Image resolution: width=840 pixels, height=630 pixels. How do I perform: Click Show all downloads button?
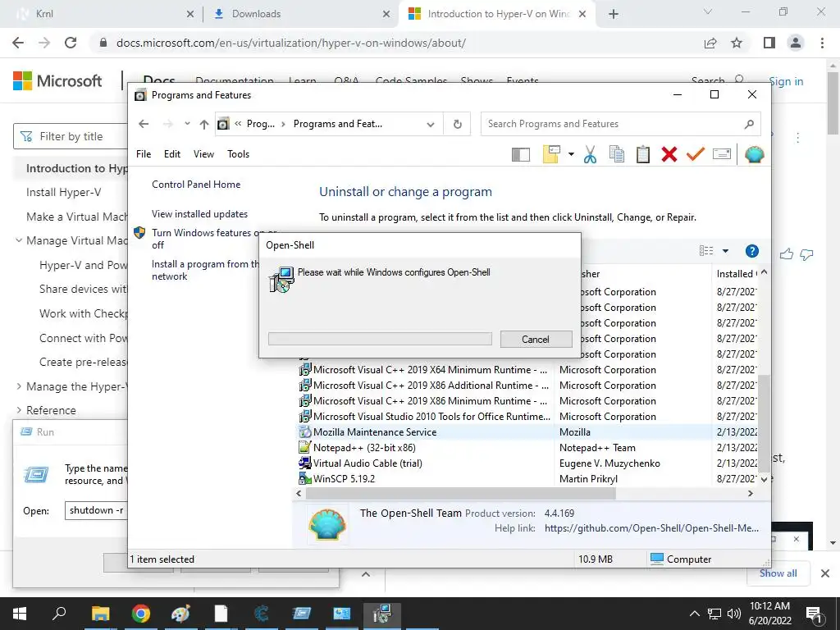(x=778, y=573)
